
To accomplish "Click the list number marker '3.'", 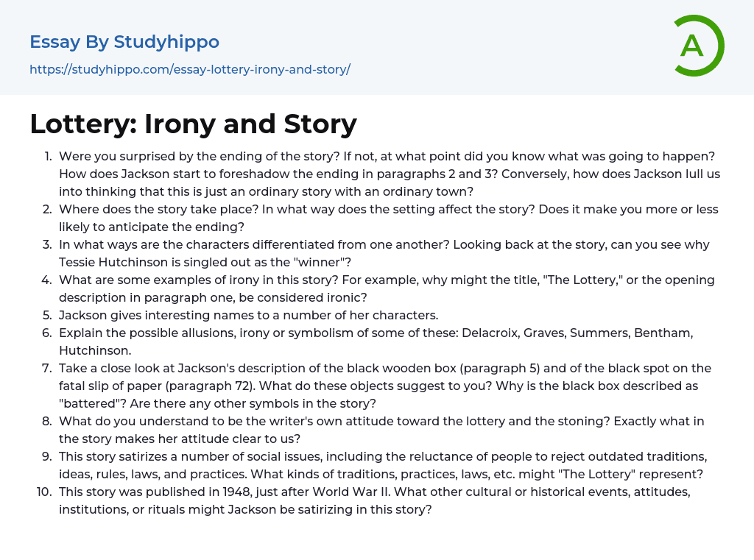I will tap(46, 244).
